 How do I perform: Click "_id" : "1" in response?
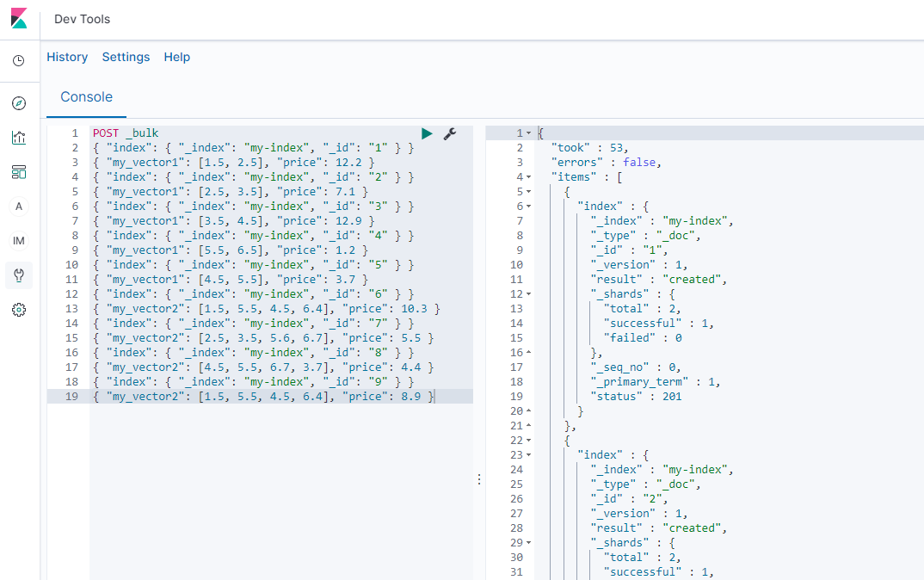pos(630,250)
